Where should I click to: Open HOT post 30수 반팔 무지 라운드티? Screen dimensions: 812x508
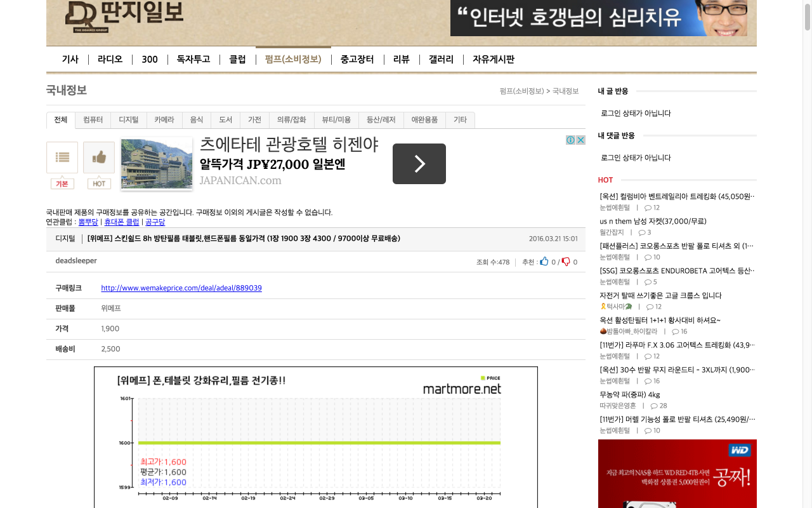coord(677,370)
